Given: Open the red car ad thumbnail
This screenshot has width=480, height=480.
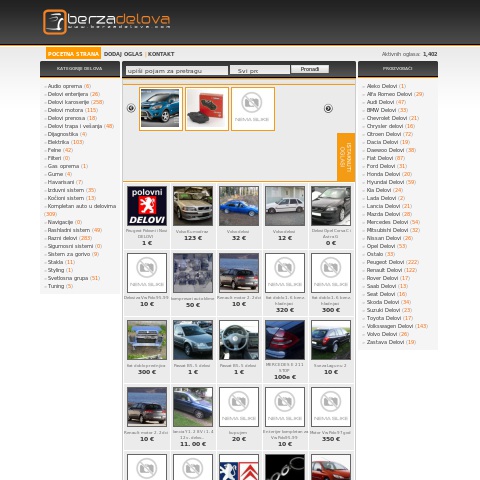Looking at the screenshot, I should pyautogui.click(x=331, y=467).
